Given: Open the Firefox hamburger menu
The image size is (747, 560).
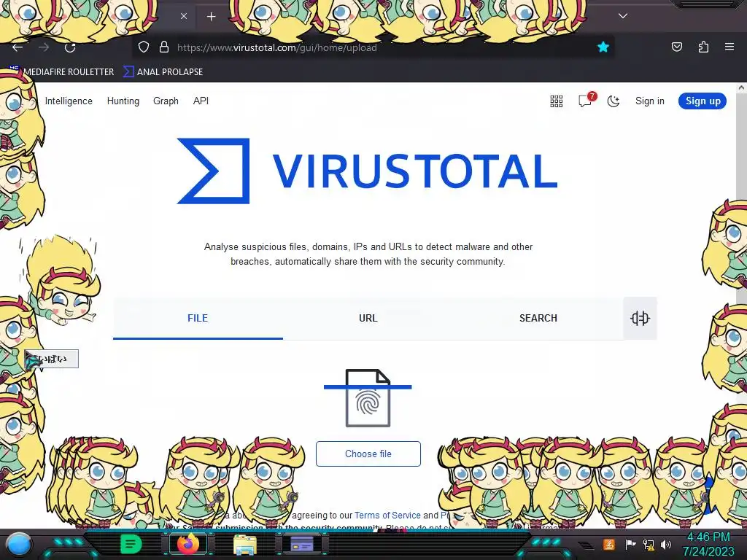Looking at the screenshot, I should pyautogui.click(x=729, y=47).
